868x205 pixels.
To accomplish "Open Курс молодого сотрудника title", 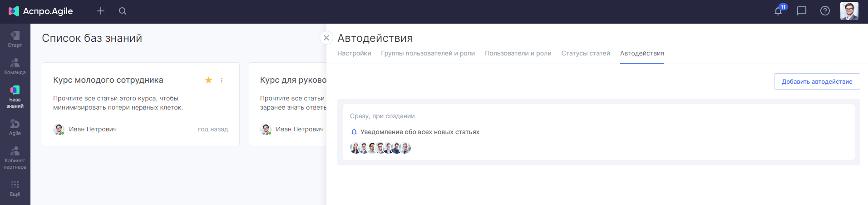I will (108, 80).
